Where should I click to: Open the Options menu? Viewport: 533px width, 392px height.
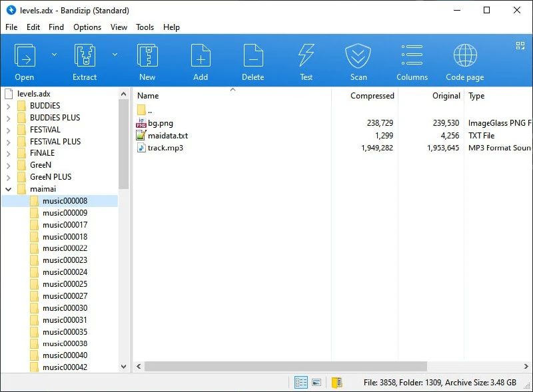tap(87, 27)
